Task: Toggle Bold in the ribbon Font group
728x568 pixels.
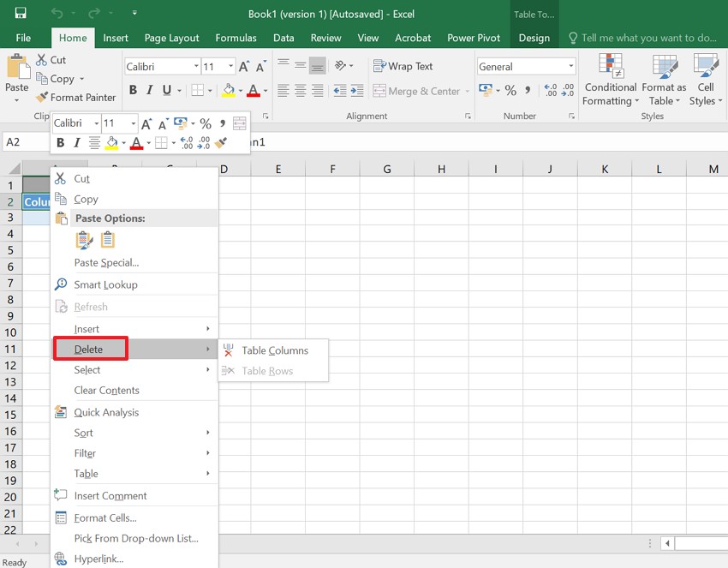Action: click(133, 90)
